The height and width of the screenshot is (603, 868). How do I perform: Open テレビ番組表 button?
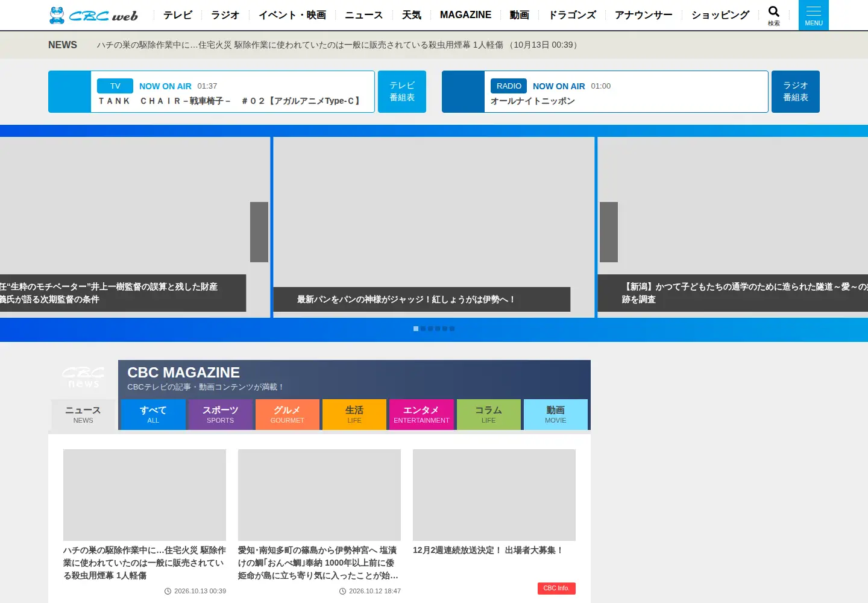pyautogui.click(x=402, y=92)
